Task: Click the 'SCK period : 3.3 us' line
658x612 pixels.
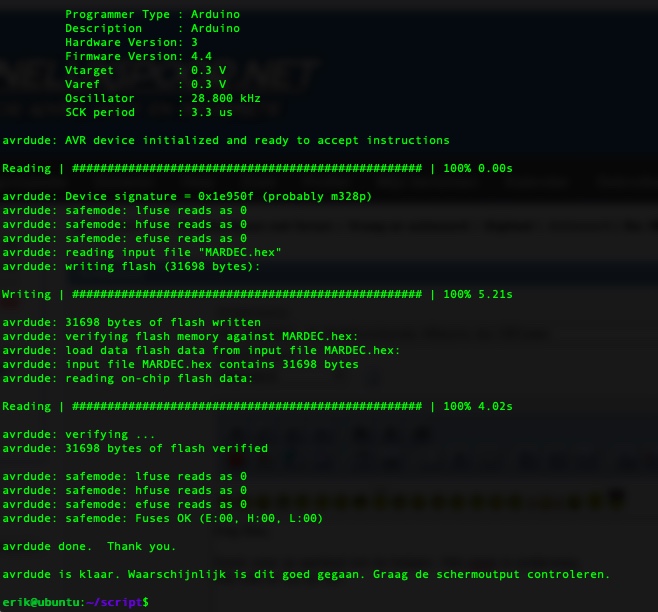Action: tap(149, 112)
